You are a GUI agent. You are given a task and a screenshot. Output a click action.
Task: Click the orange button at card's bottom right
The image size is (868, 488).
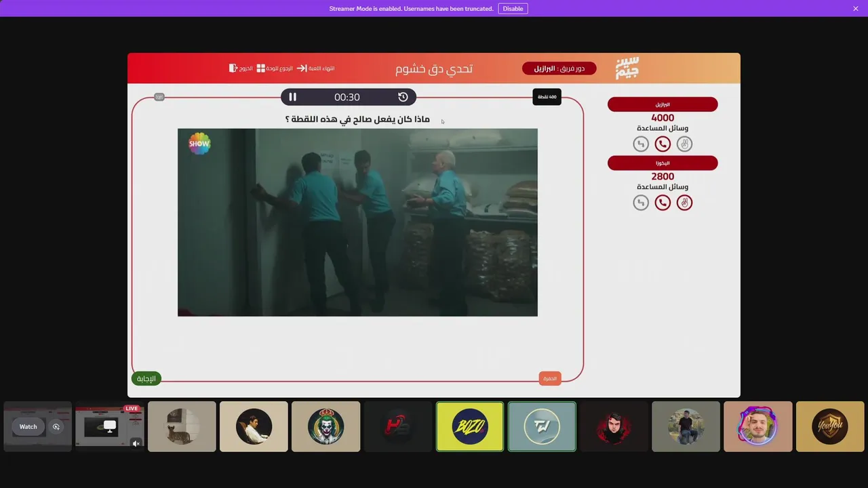click(x=550, y=379)
